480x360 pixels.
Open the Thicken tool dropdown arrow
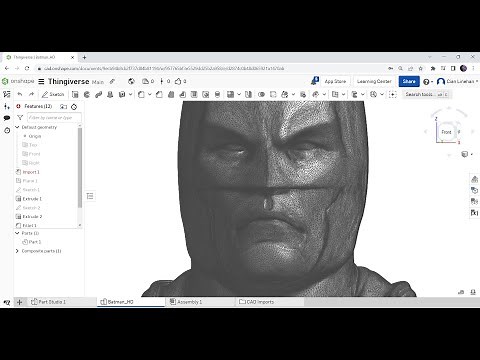(130, 95)
